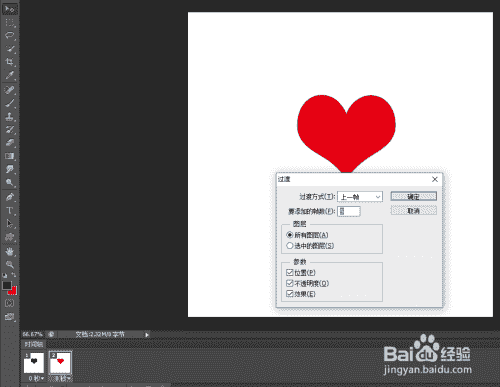Select the Zoom tool
This screenshot has height=387, width=500.
click(10, 265)
